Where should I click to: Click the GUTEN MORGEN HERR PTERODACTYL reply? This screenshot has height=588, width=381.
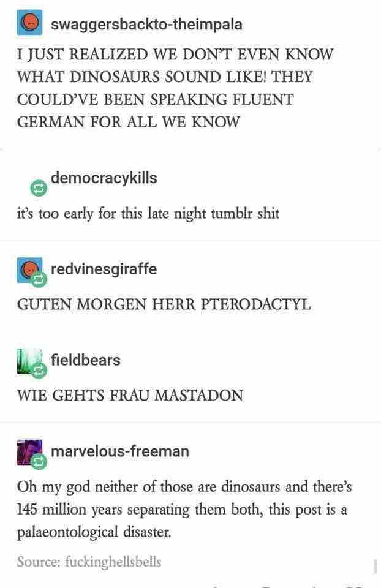pos(164,304)
